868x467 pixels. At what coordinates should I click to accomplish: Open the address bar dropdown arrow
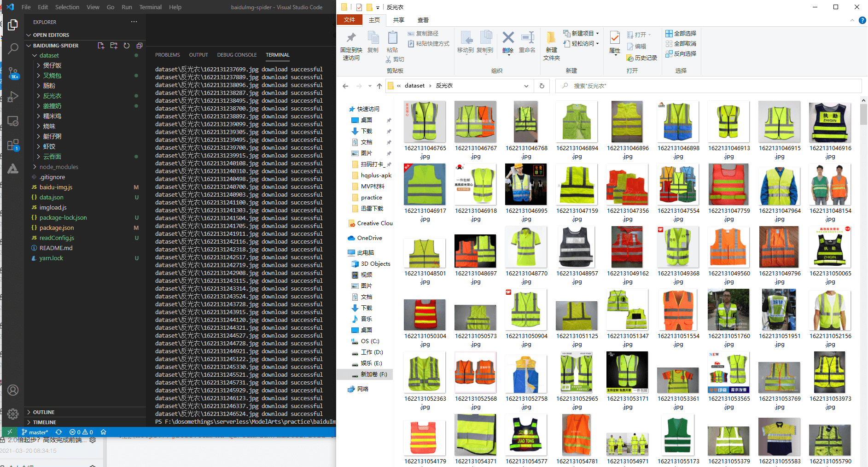[x=526, y=86]
